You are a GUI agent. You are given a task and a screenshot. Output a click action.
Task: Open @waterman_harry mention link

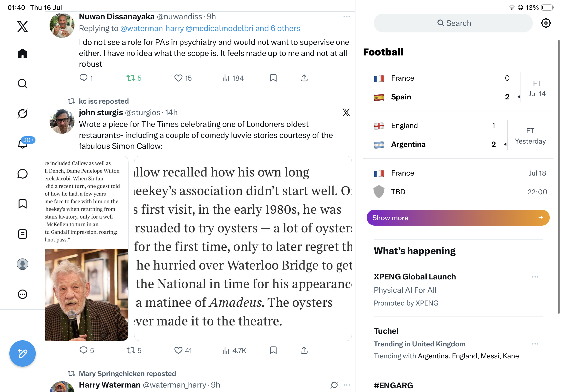point(152,28)
